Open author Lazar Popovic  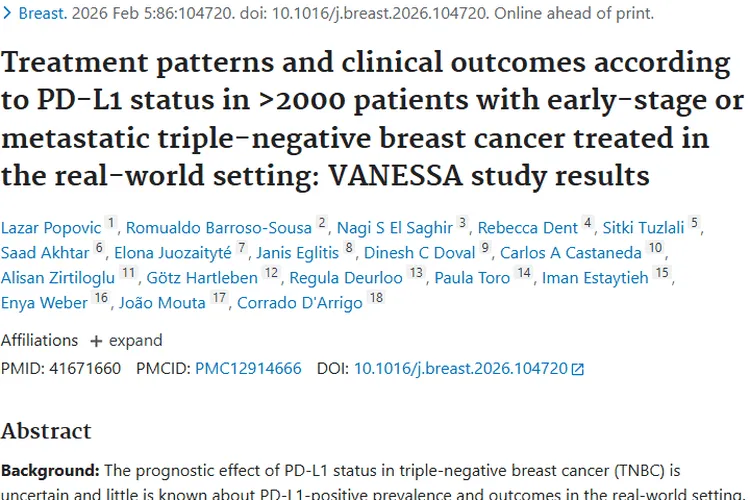point(50,227)
